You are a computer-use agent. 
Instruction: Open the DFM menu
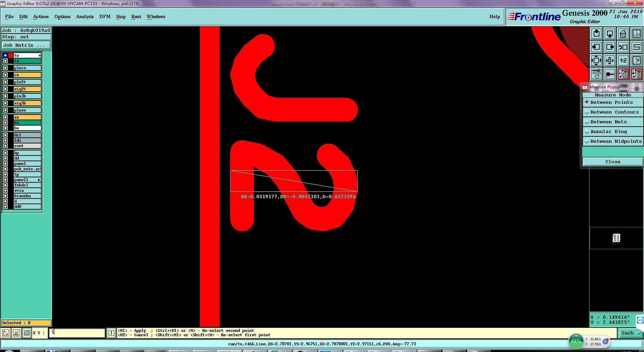tap(105, 16)
